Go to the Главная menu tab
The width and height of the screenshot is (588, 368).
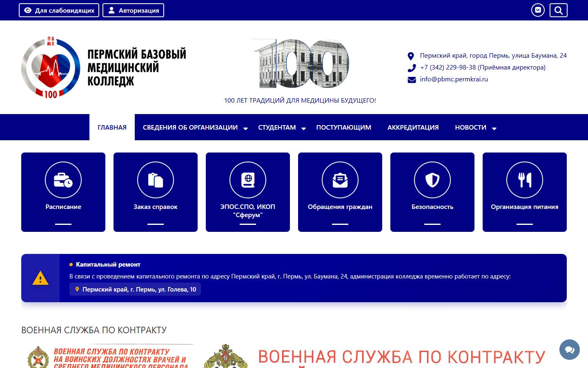tap(112, 127)
